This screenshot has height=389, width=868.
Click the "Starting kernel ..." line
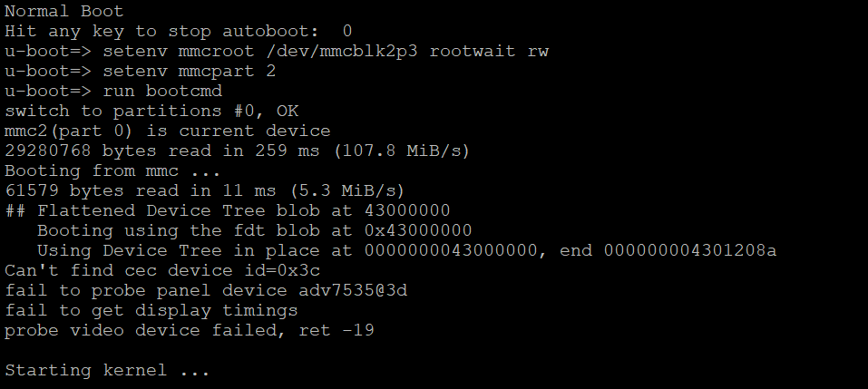[x=107, y=370]
